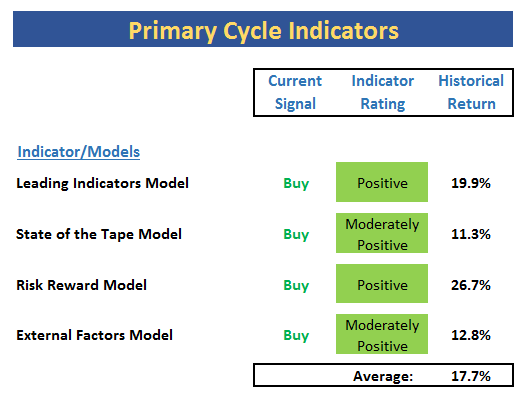
Task: Click the Buy signal for Leading Indicators Model
Action: tap(296, 184)
